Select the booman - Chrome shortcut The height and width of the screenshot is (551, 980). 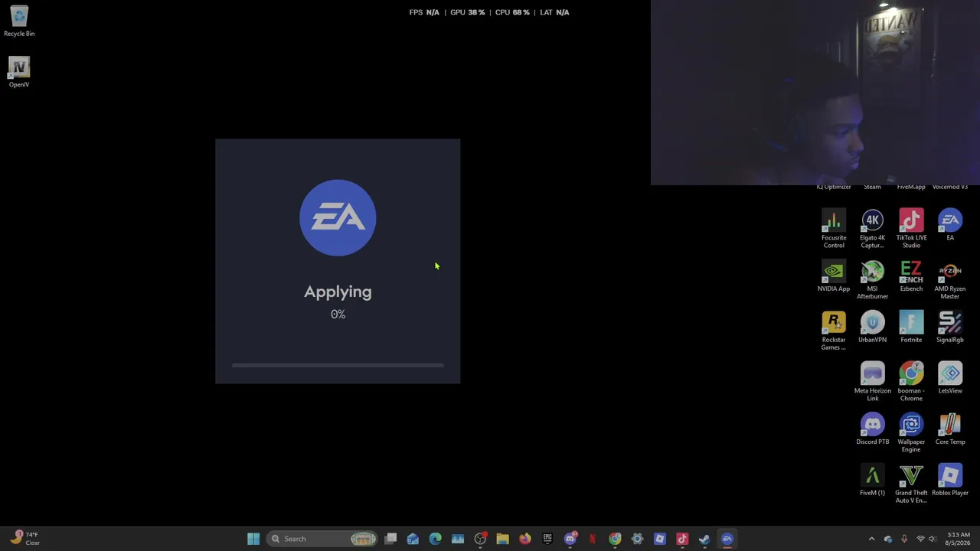[x=911, y=382]
